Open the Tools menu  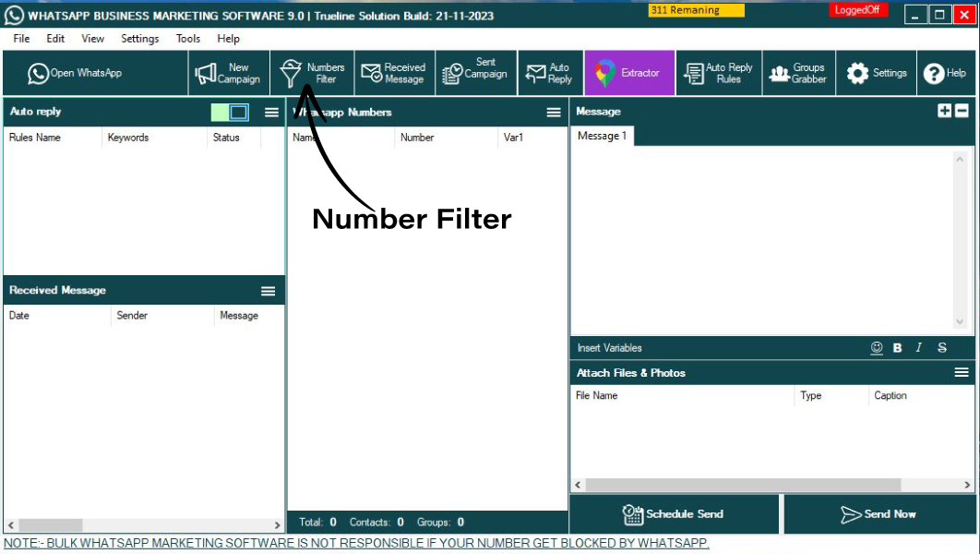tap(188, 39)
